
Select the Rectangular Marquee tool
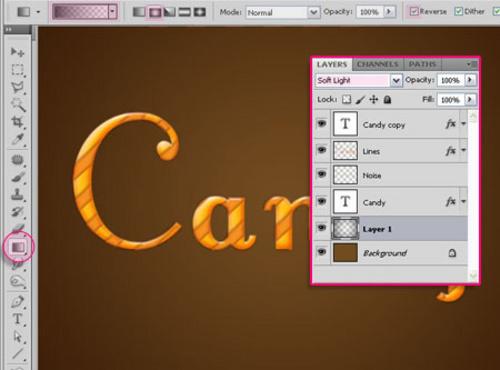(17, 70)
